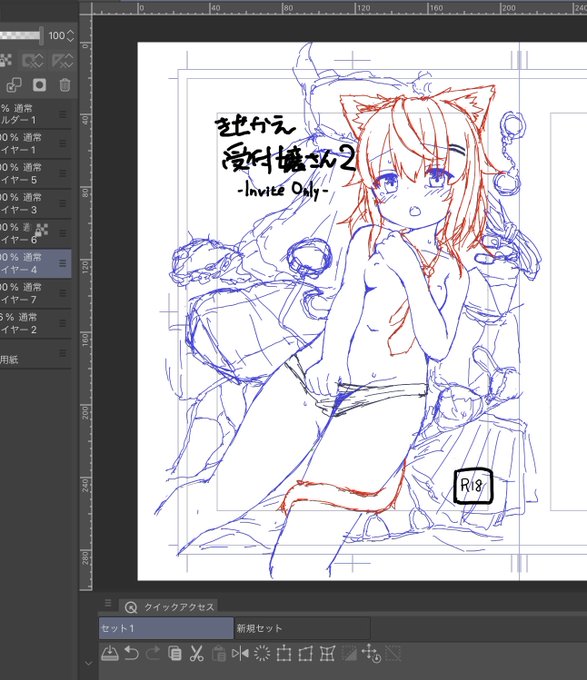Select the レイヤー 5 layer row
587x680 pixels.
[36, 173]
